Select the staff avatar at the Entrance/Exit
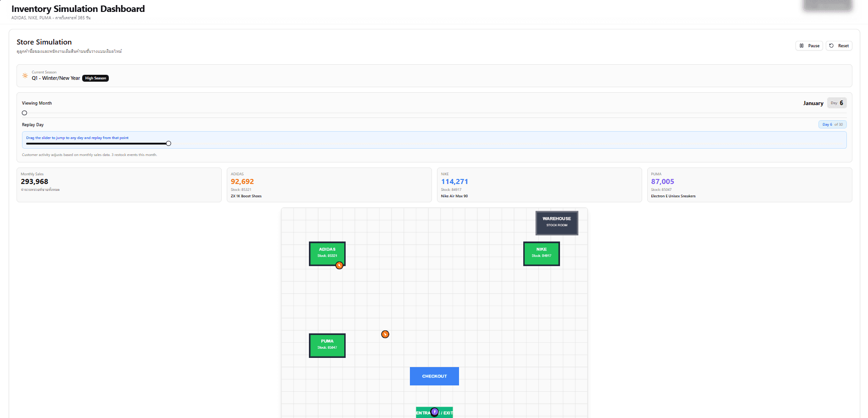 (x=434, y=412)
